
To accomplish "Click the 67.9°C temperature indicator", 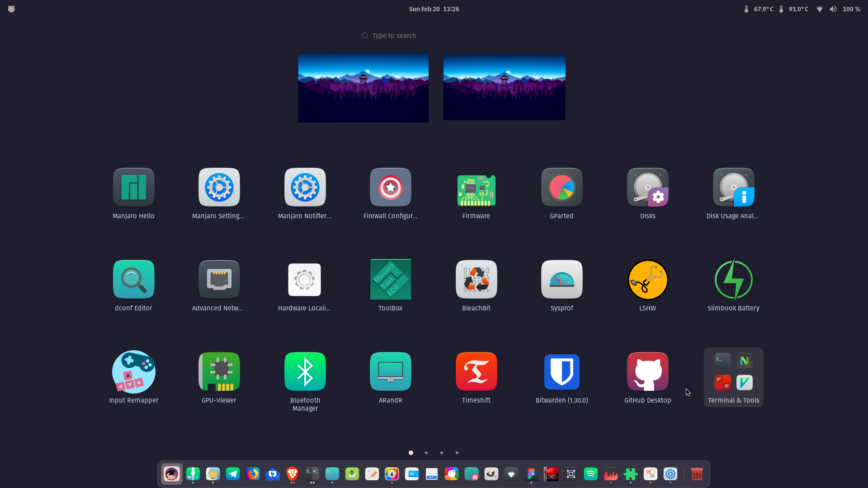I will click(x=759, y=9).
